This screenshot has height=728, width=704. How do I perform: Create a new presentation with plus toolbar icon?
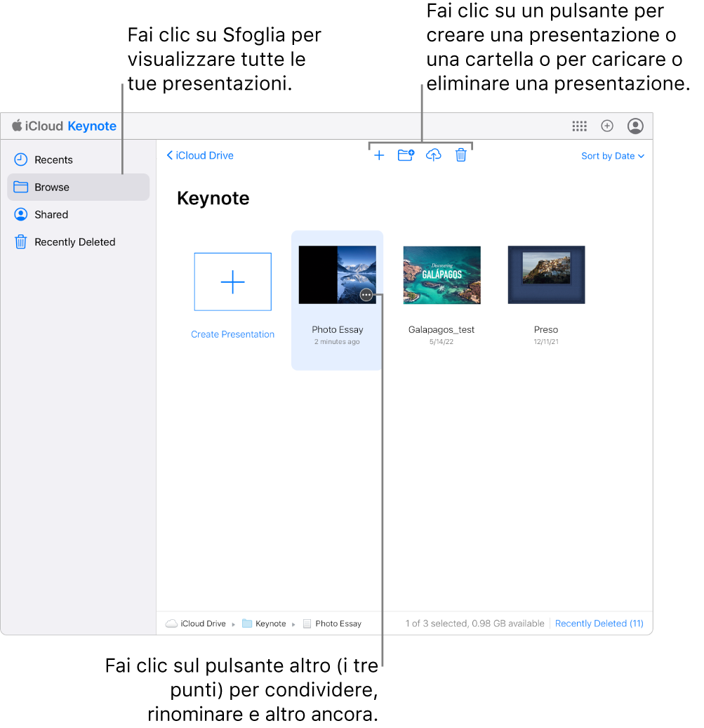click(379, 155)
